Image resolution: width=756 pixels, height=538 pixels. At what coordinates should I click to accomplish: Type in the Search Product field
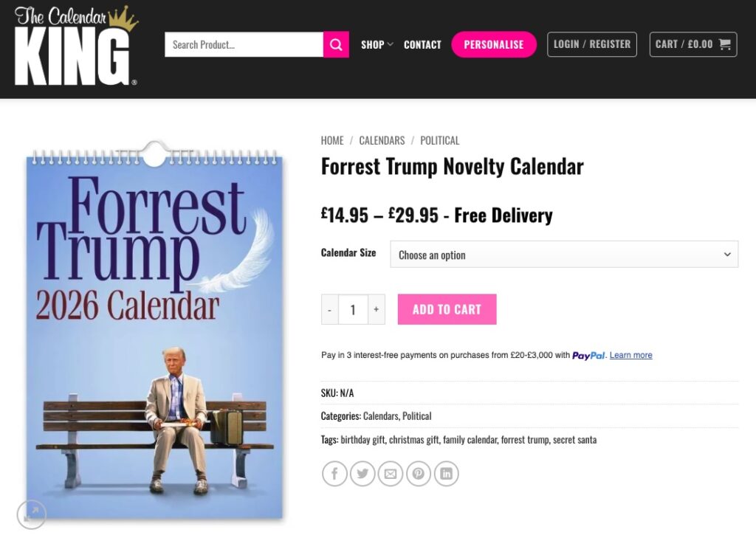point(244,44)
